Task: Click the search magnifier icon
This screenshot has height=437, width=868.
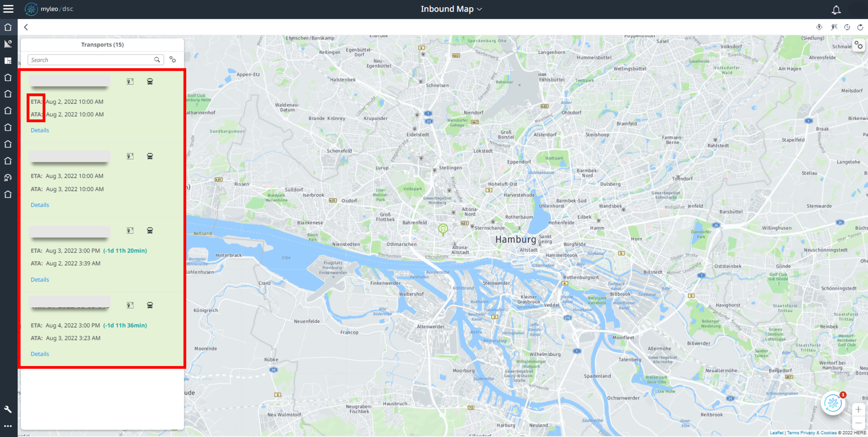Action: pyautogui.click(x=157, y=60)
